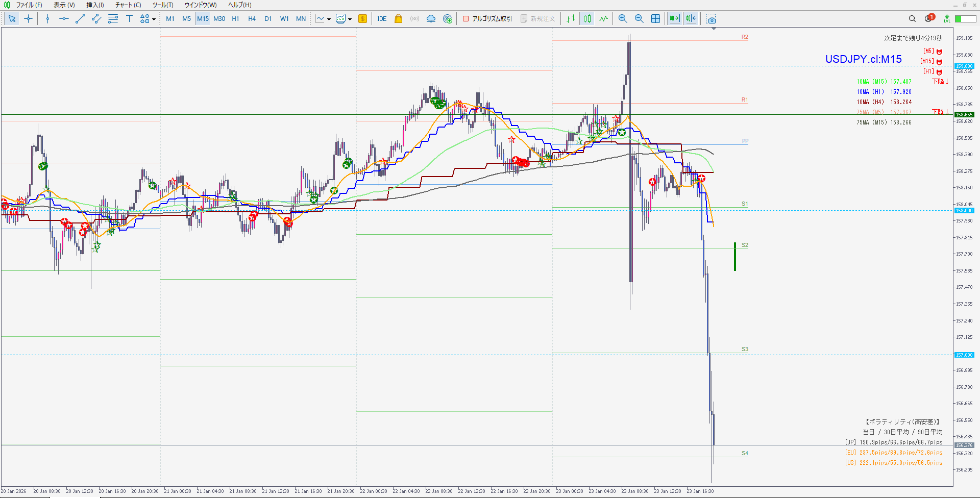Select the text label tool
This screenshot has width=980, height=498.
[x=129, y=19]
